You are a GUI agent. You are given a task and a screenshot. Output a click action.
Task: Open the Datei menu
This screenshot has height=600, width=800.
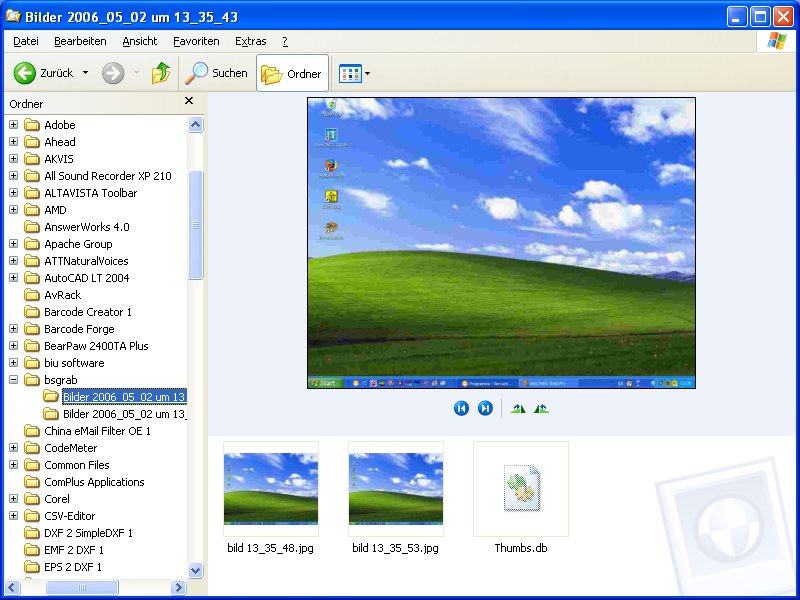[26, 41]
